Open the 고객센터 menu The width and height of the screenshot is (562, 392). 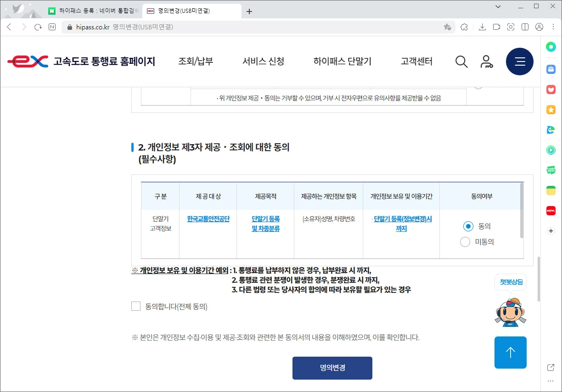(x=416, y=62)
